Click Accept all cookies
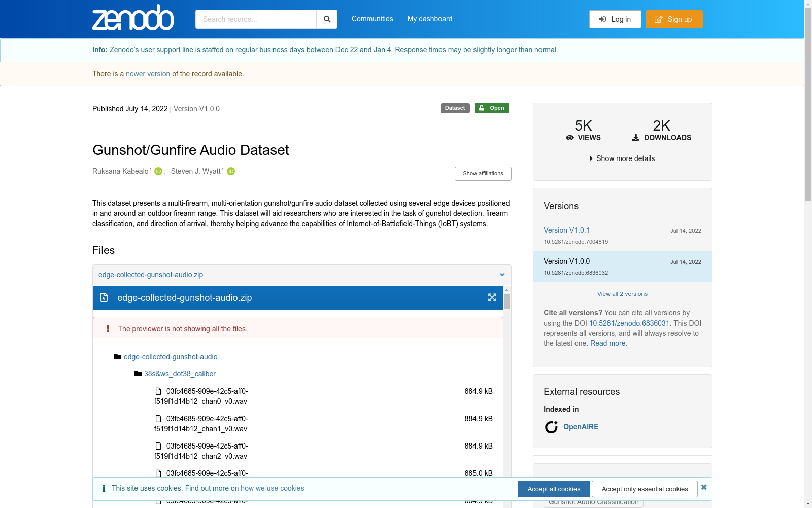 (x=554, y=489)
